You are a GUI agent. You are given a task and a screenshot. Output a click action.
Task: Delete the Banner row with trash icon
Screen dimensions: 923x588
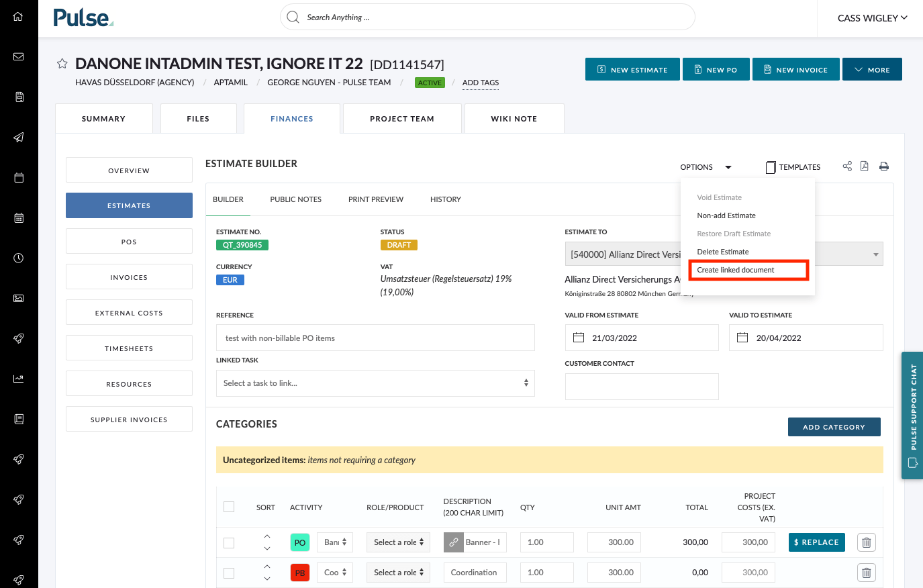click(867, 542)
